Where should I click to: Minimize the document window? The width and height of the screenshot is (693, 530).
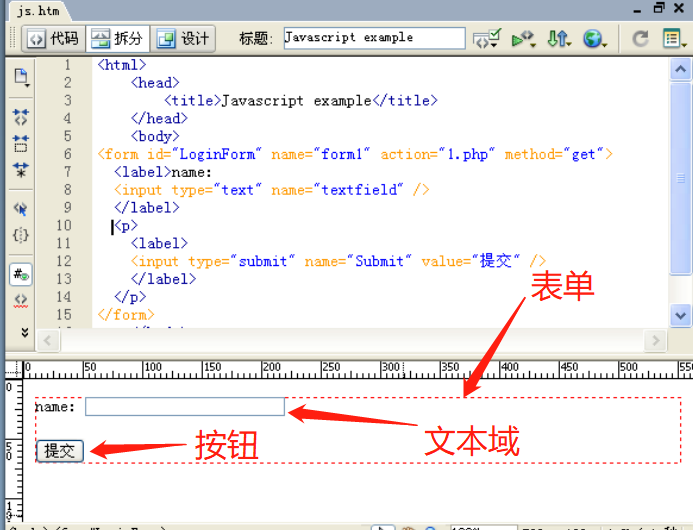[637, 9]
